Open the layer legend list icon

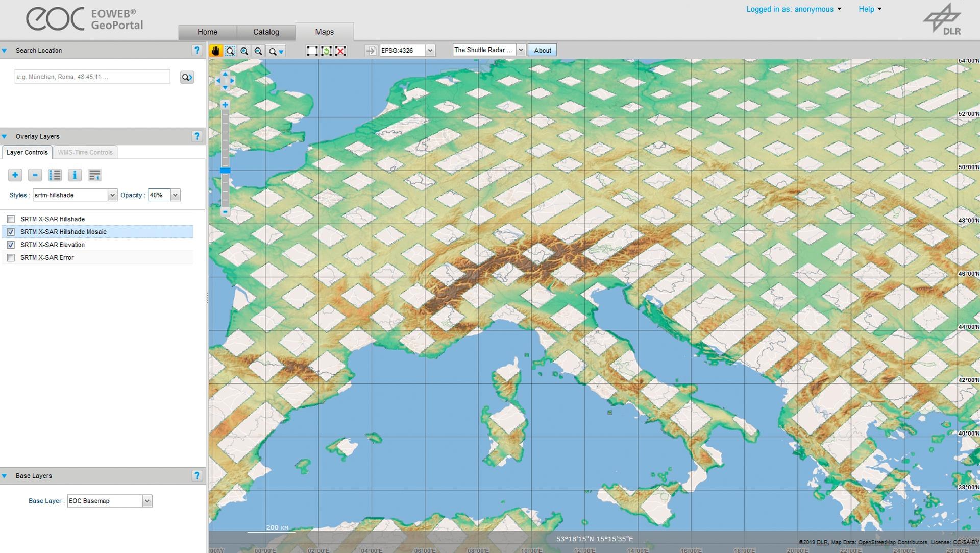(55, 175)
